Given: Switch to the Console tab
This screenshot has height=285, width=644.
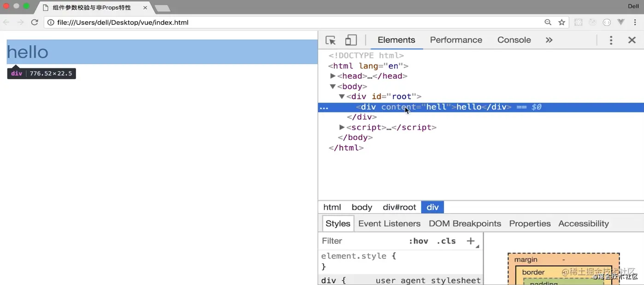Looking at the screenshot, I should click(x=514, y=40).
